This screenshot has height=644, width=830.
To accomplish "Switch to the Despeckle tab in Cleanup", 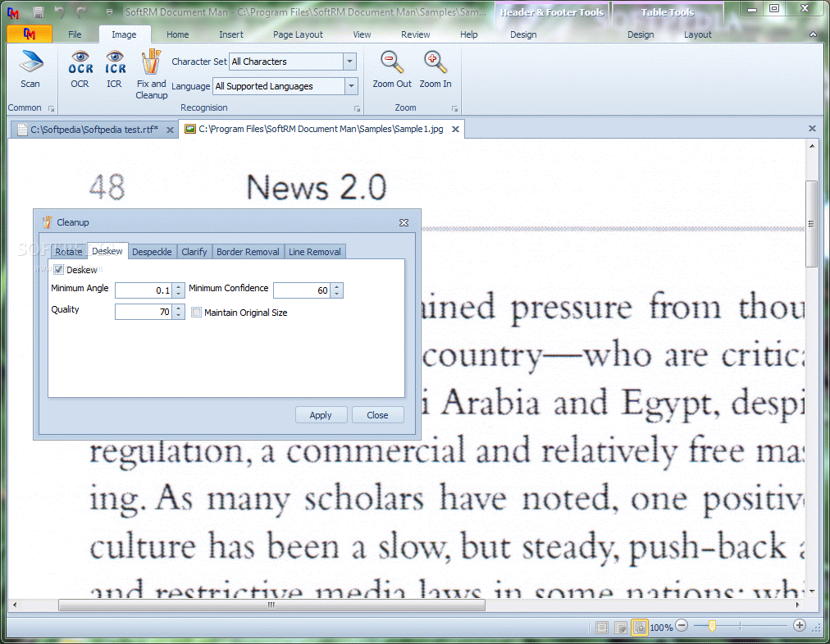I will tap(152, 252).
